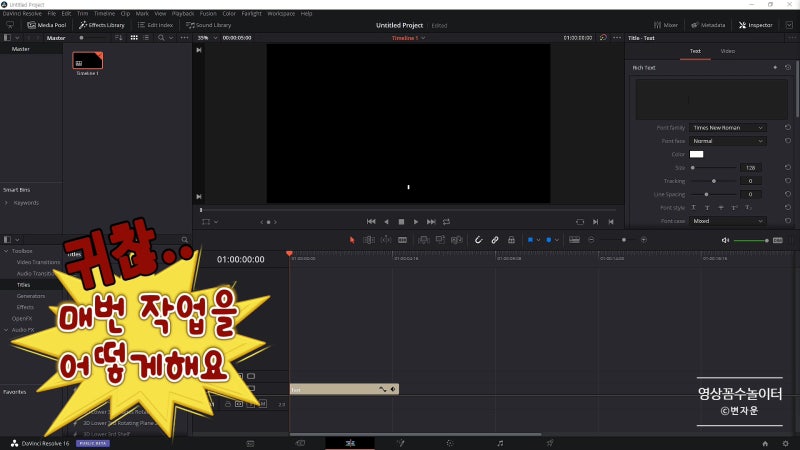Screen dimensions: 800x450
Task: Expand the Keywords smart bin
Action: (6, 203)
